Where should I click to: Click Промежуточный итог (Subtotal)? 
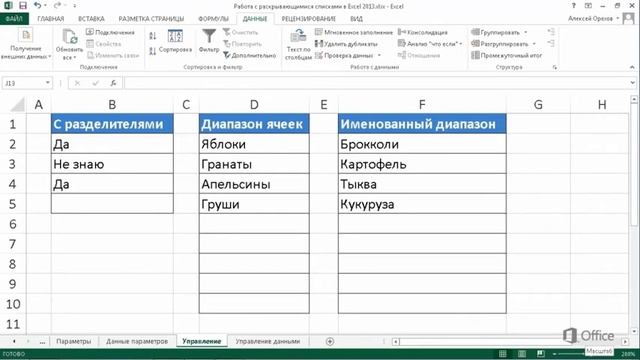(x=507, y=56)
